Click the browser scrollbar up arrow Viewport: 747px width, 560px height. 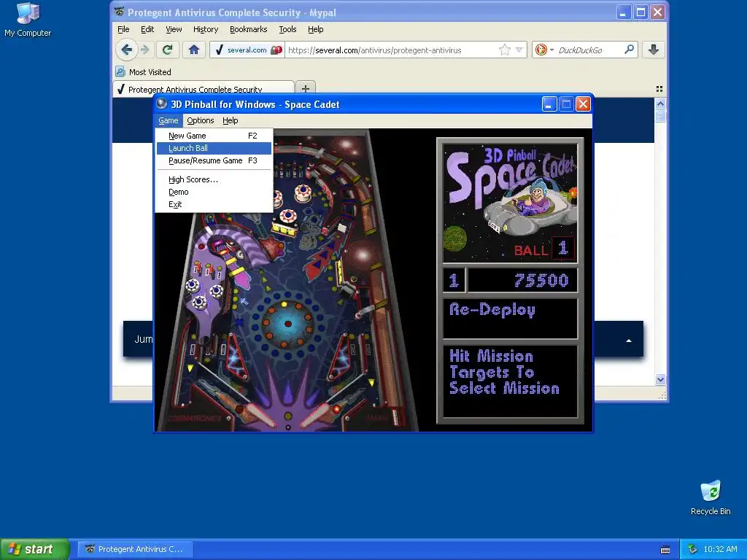tap(660, 104)
